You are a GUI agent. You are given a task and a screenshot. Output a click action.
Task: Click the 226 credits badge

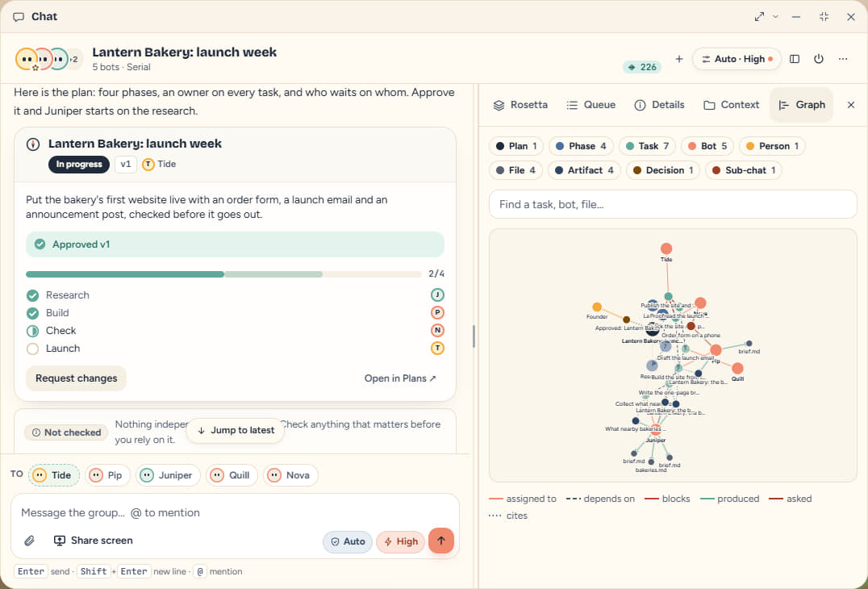(x=642, y=67)
